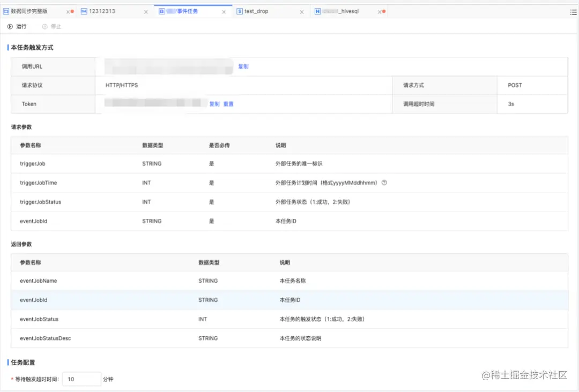Viewport: 579px width, 392px height.
Task: Close the _hivesql tab
Action: 380,12
